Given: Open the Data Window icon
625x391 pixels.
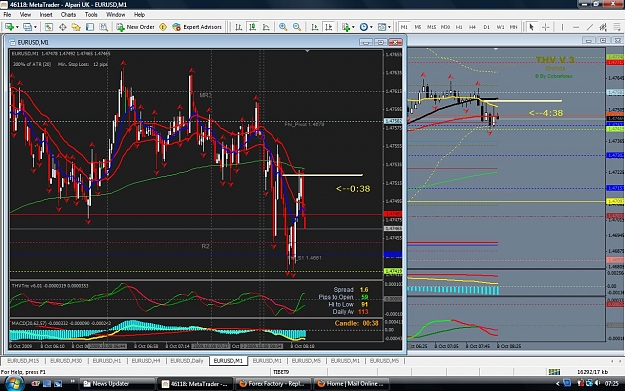Looking at the screenshot, I should [x=62, y=27].
